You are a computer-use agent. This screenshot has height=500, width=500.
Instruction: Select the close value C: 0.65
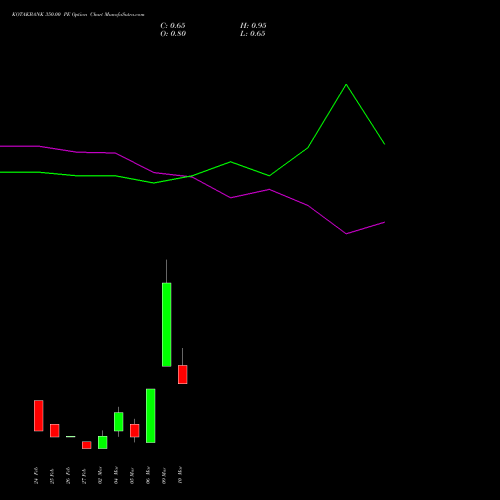pyautogui.click(x=173, y=26)
